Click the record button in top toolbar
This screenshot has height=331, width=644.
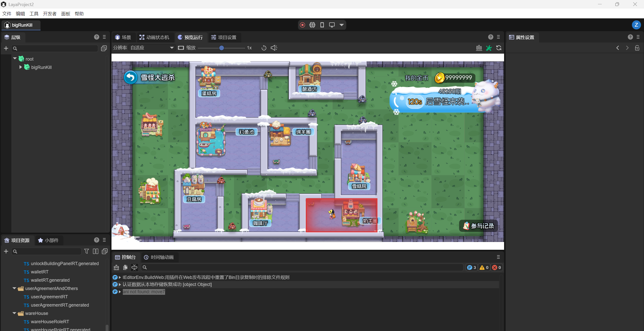pos(302,25)
